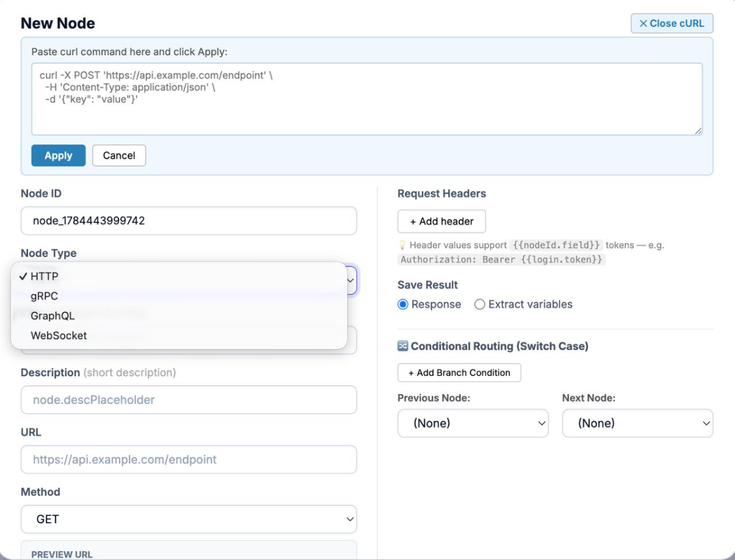
Task: Open the Next Node dropdown
Action: pos(638,423)
